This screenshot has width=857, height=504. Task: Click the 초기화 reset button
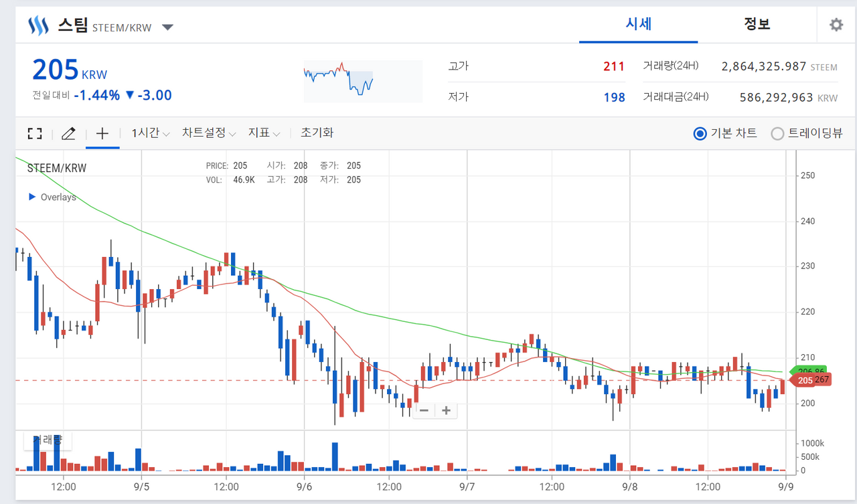point(317,133)
